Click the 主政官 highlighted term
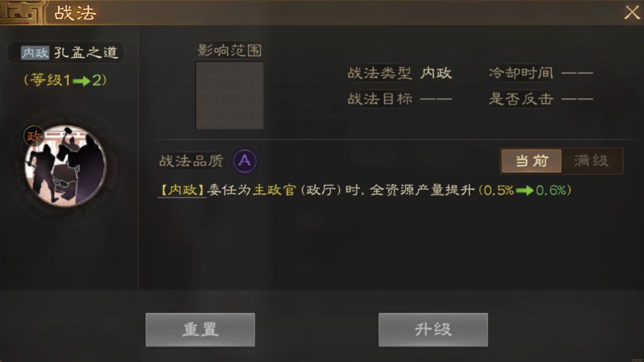This screenshot has height=362, width=644. coord(274,190)
